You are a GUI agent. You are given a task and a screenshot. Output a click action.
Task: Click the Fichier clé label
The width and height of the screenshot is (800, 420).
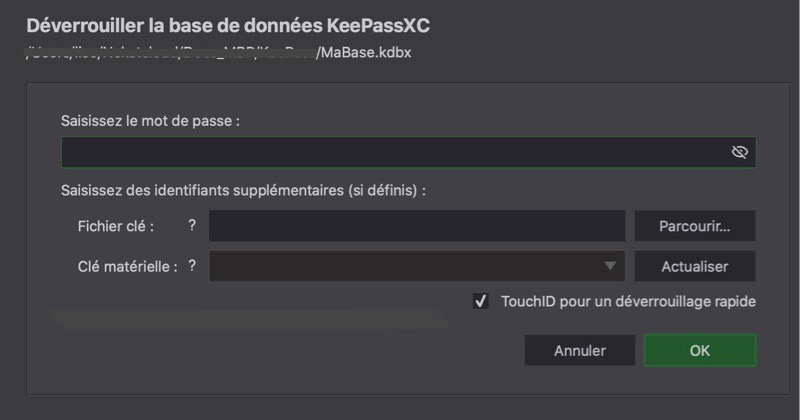(x=115, y=227)
